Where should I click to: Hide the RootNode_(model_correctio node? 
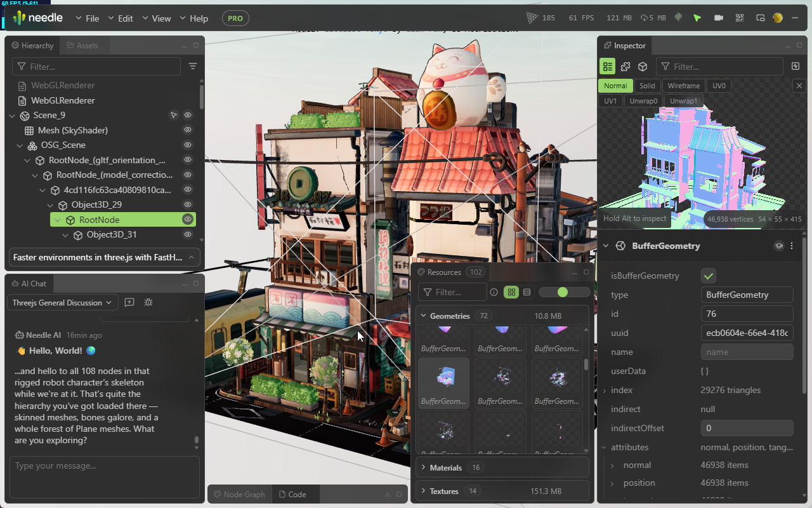click(188, 175)
